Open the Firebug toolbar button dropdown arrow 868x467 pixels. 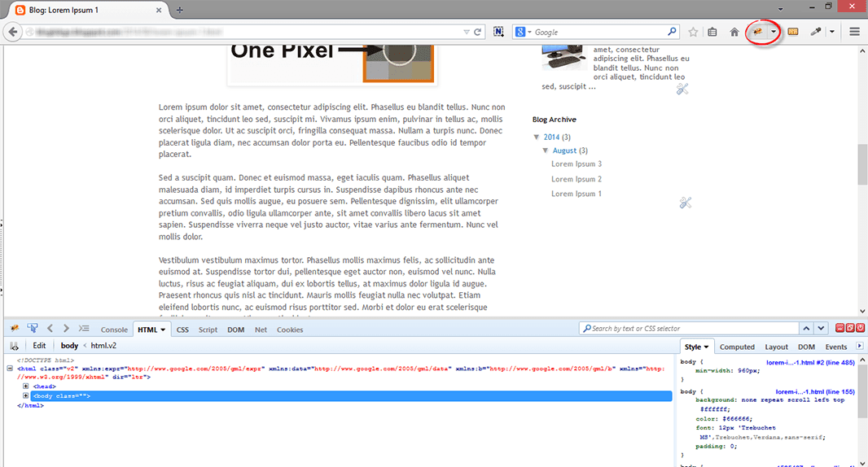click(774, 32)
